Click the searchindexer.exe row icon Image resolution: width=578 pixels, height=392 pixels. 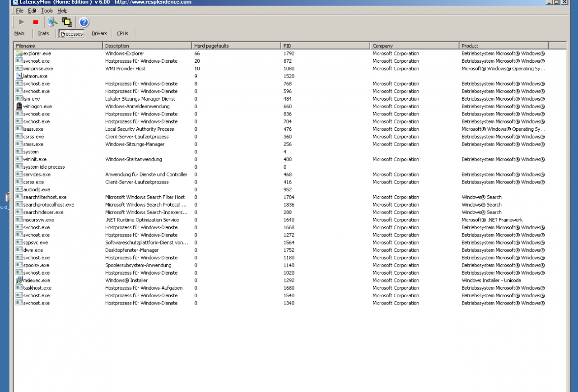click(19, 212)
